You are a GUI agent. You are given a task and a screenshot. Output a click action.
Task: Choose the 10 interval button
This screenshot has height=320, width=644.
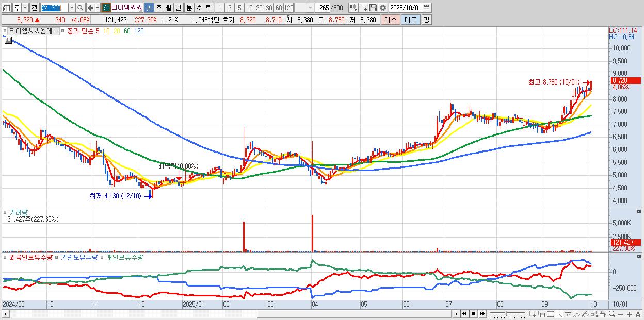(249, 8)
